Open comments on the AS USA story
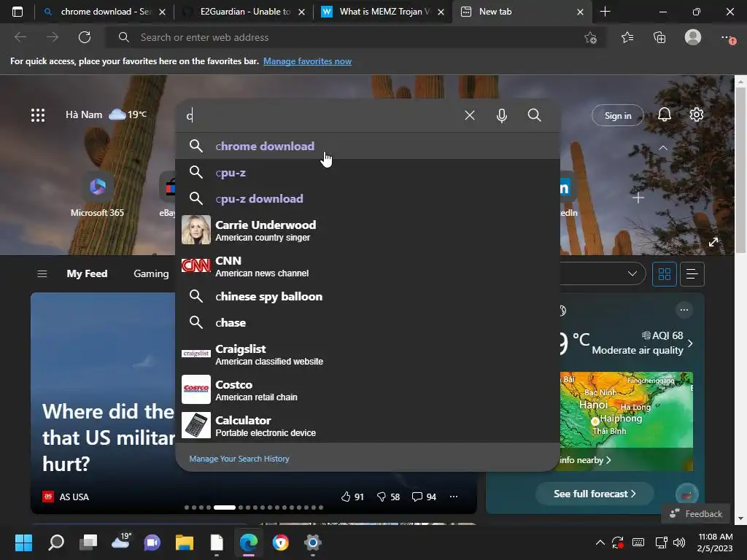Image resolution: width=747 pixels, height=560 pixels. coord(424,497)
